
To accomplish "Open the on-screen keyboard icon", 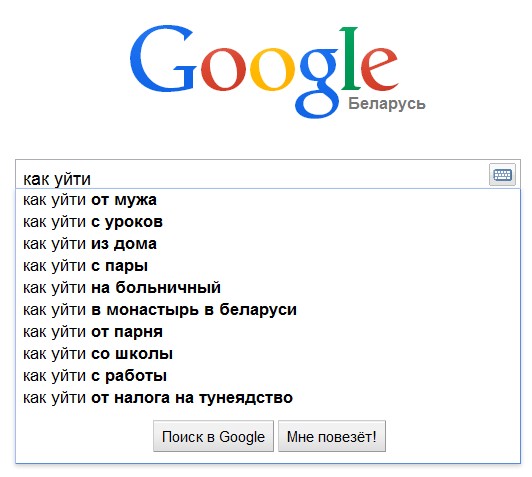I will (x=502, y=175).
